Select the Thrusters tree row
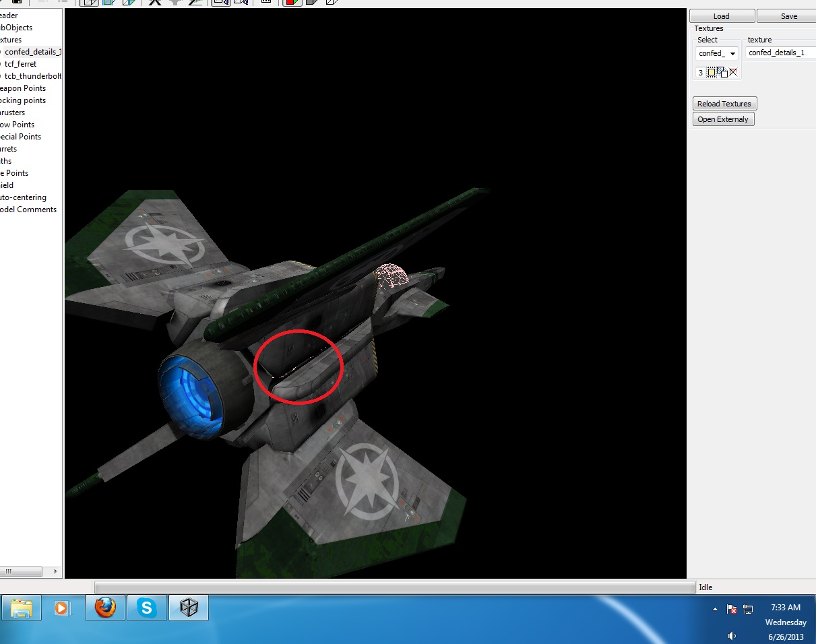 coord(13,112)
